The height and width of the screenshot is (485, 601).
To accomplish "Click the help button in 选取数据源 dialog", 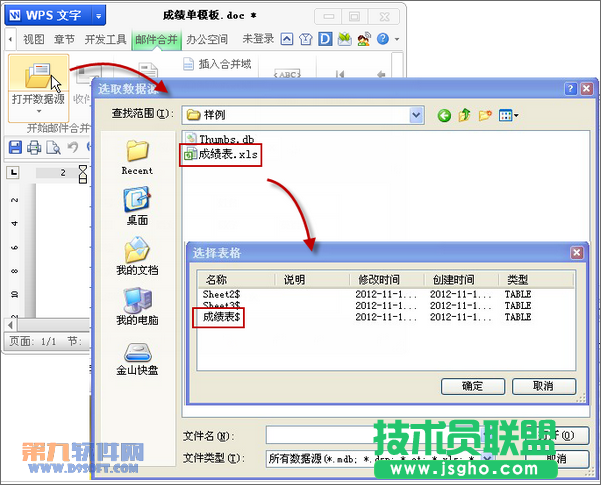I will tap(570, 89).
